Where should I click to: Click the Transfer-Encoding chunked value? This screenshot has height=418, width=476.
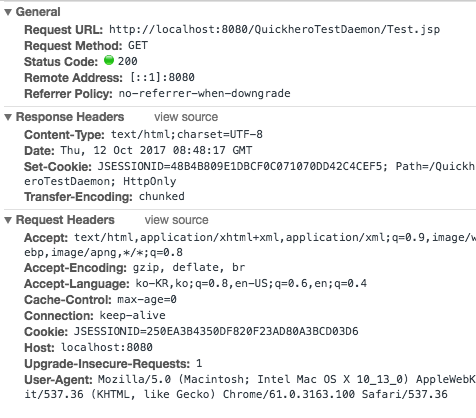point(161,196)
